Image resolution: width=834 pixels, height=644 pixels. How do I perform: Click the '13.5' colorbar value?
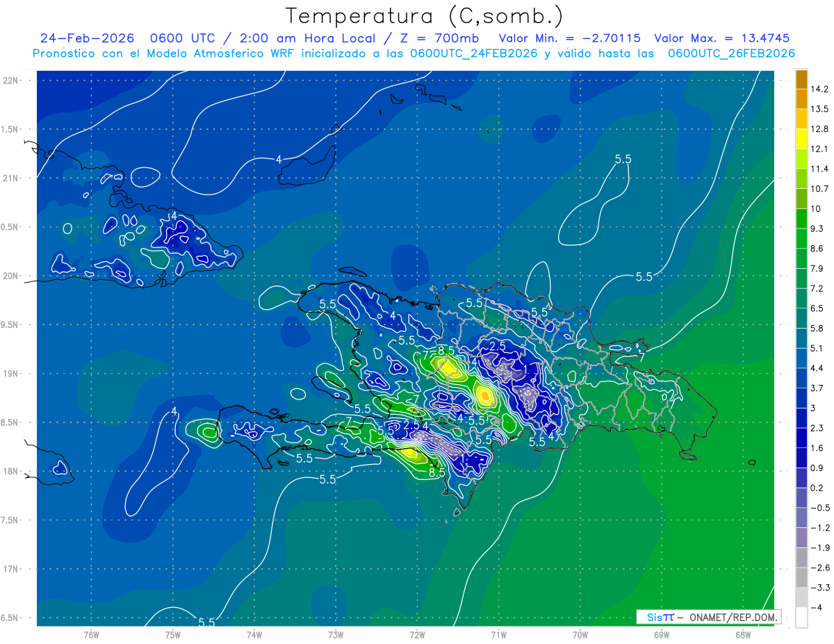819,109
